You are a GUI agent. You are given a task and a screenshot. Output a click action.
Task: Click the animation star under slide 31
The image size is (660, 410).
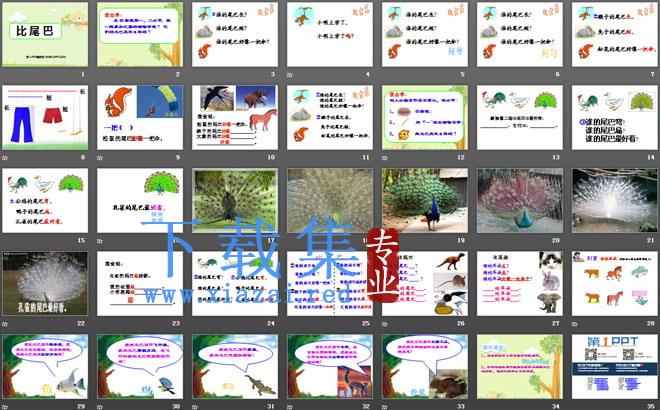pos(195,407)
